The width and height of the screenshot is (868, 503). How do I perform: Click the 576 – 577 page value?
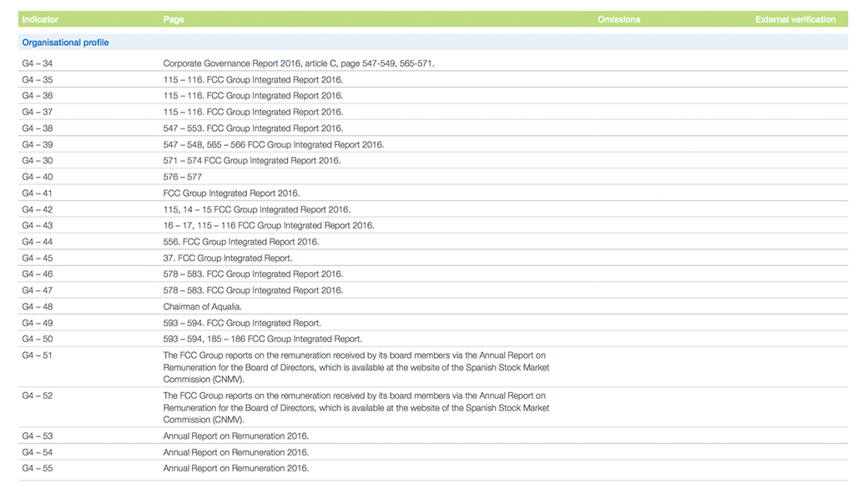pyautogui.click(x=183, y=177)
